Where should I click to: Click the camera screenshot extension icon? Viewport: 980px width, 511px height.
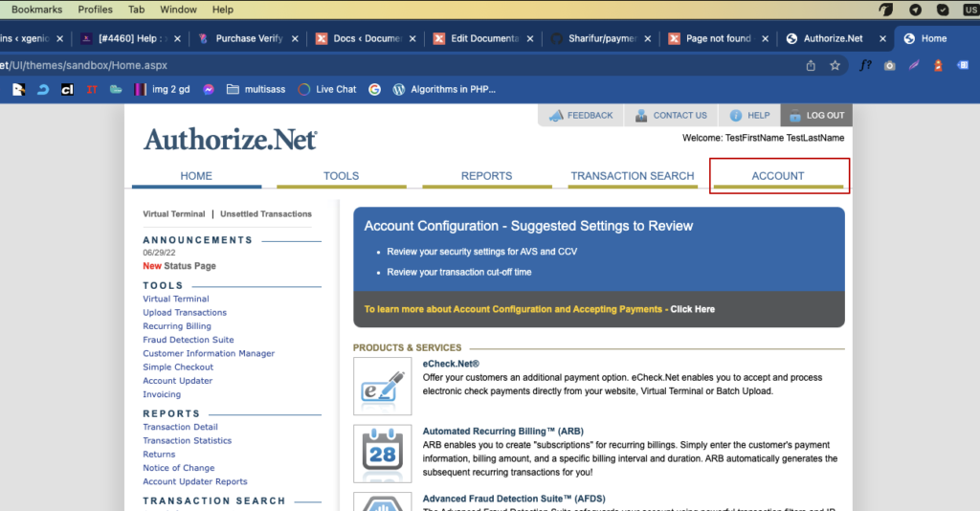point(889,66)
